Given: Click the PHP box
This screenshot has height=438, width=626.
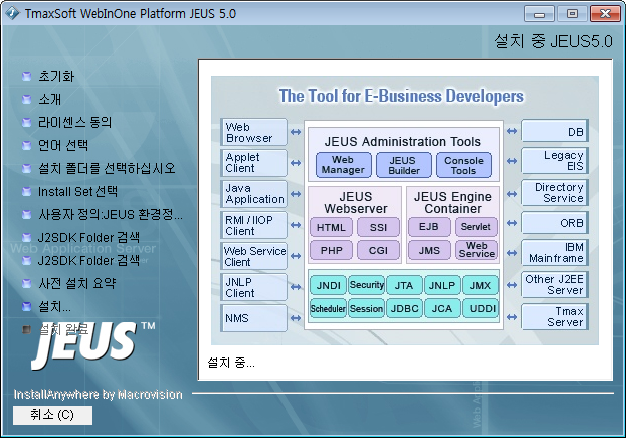Looking at the screenshot, I should point(331,250).
